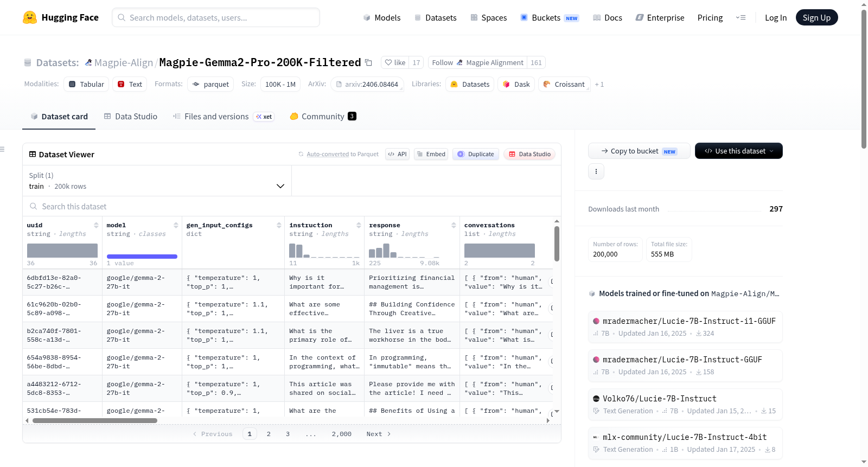Click Auto-converted to Parquet link

[342, 154]
